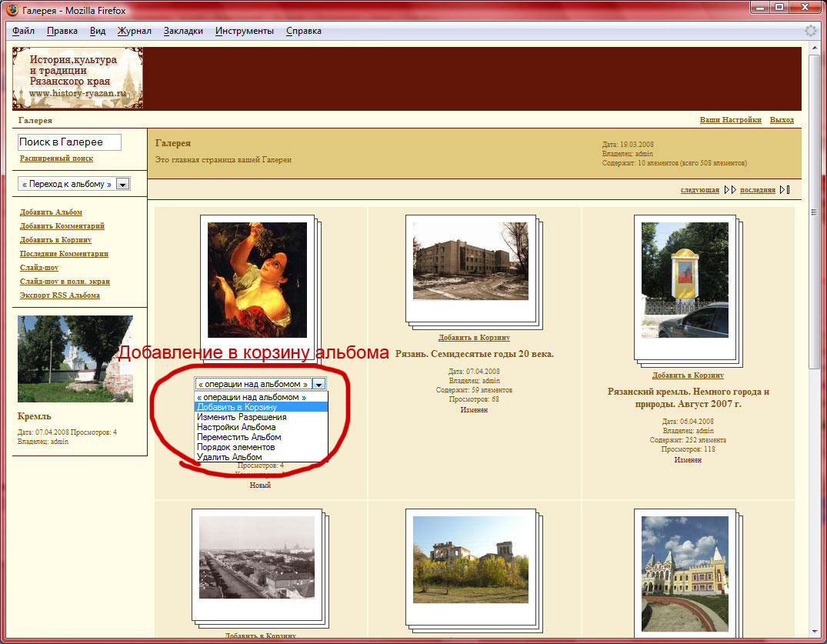The image size is (827, 644).
Task: Open the yellow palace with towers thumbnail
Action: [x=685, y=574]
